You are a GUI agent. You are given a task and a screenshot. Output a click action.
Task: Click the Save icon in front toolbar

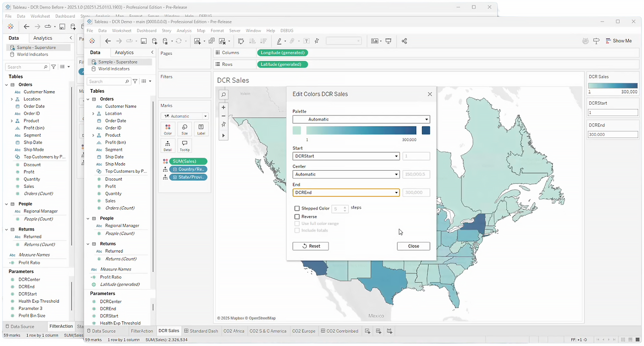pos(143,41)
